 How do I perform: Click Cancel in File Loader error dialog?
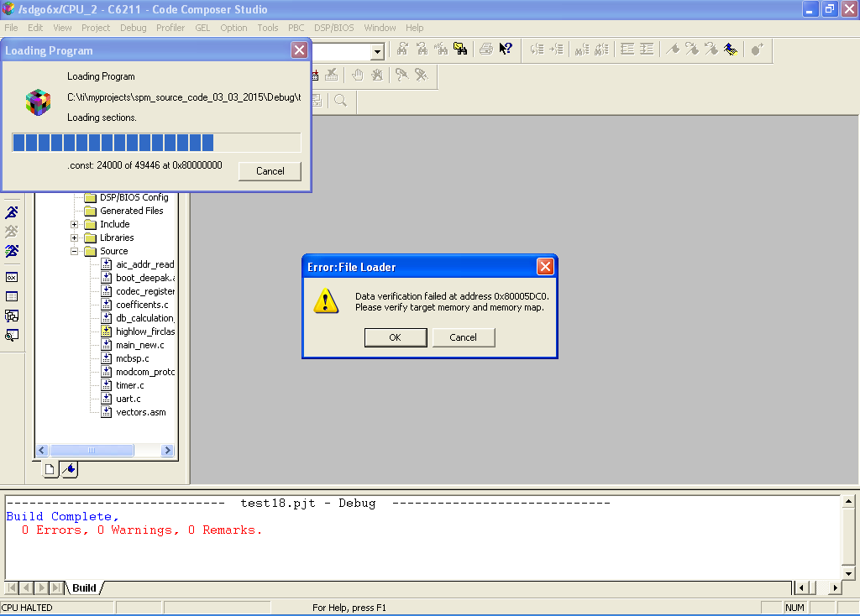(464, 337)
